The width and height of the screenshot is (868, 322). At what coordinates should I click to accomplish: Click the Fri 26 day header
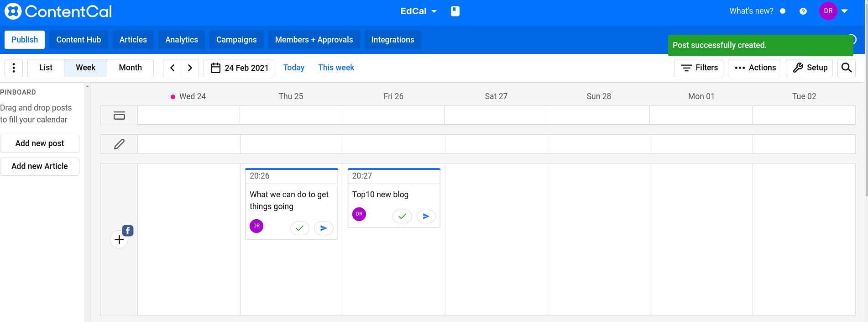tap(393, 96)
